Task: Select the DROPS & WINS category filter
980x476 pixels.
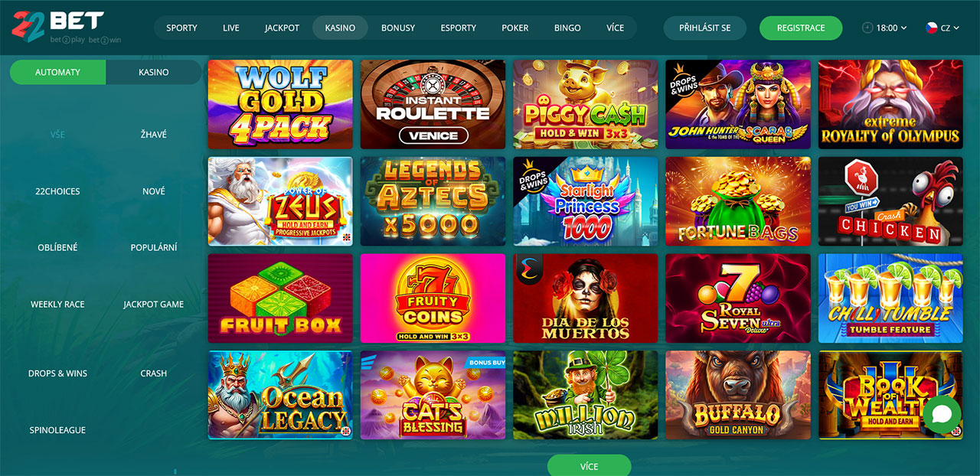Action: 57,373
